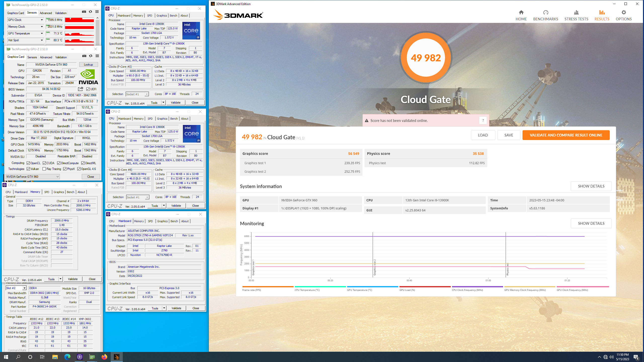This screenshot has width=644, height=362.
Task: Open Firefox from the taskbar
Action: [x=104, y=357]
